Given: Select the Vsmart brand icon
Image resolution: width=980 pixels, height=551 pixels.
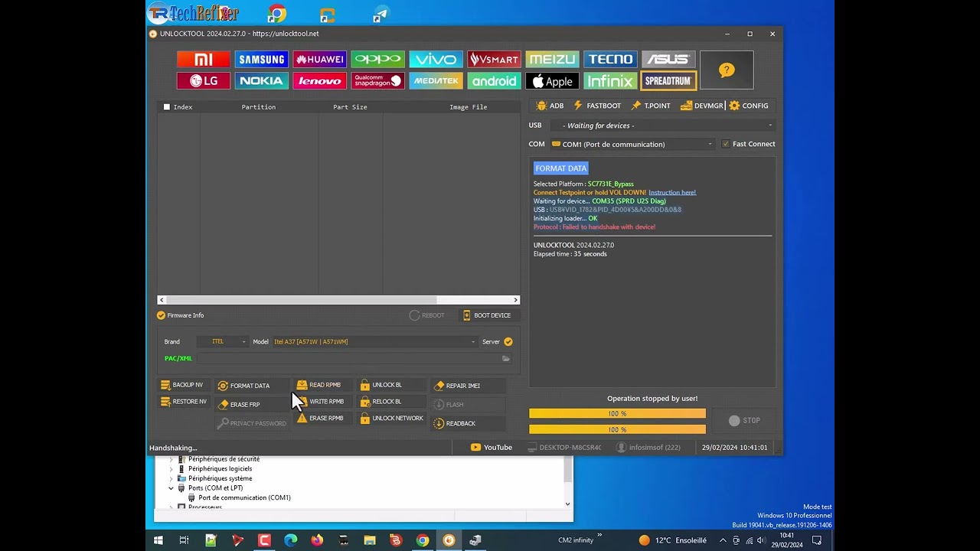Looking at the screenshot, I should coord(494,60).
